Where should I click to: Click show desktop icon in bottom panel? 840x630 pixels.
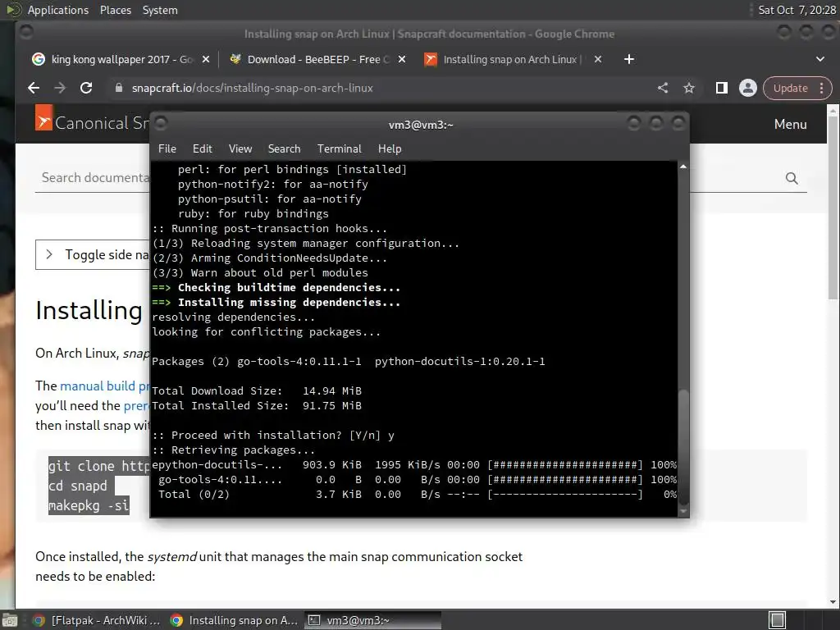point(10,620)
